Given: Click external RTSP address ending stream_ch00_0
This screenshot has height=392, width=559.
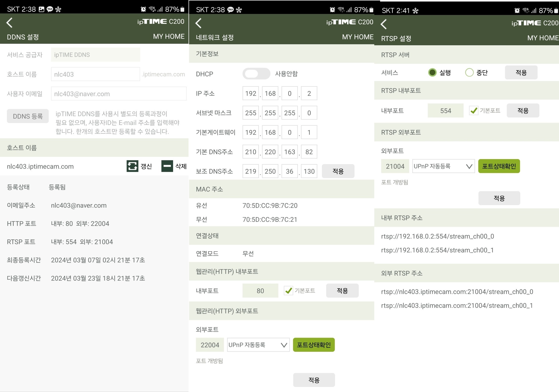Looking at the screenshot, I should click(x=457, y=292).
